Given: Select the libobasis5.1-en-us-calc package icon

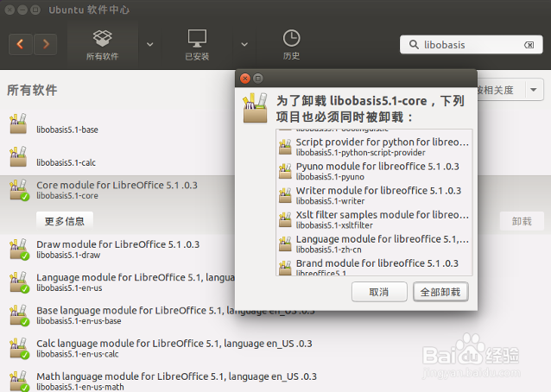Looking at the screenshot, I should point(19,349).
